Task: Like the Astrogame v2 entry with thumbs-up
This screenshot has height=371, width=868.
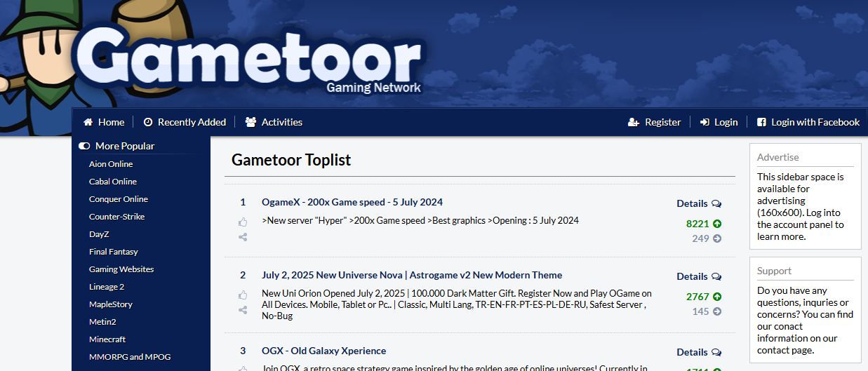Action: click(243, 295)
